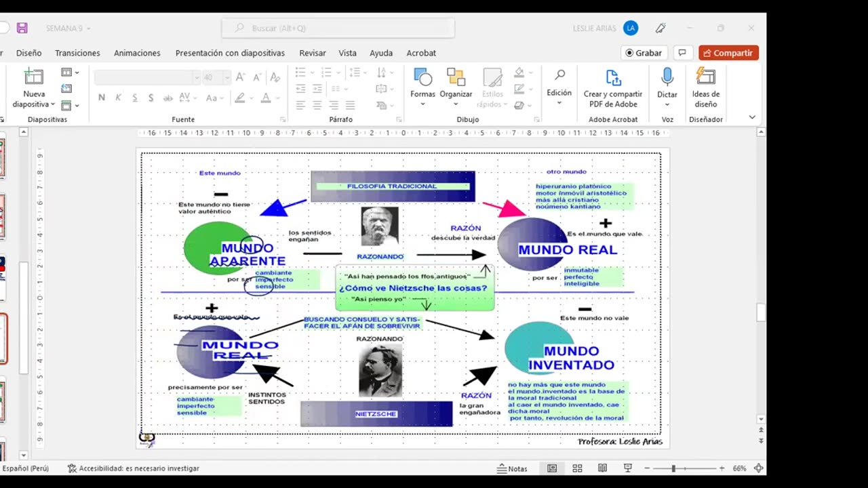Screen dimensions: 868x488
Task: Toggle align text right
Action: pos(334,105)
